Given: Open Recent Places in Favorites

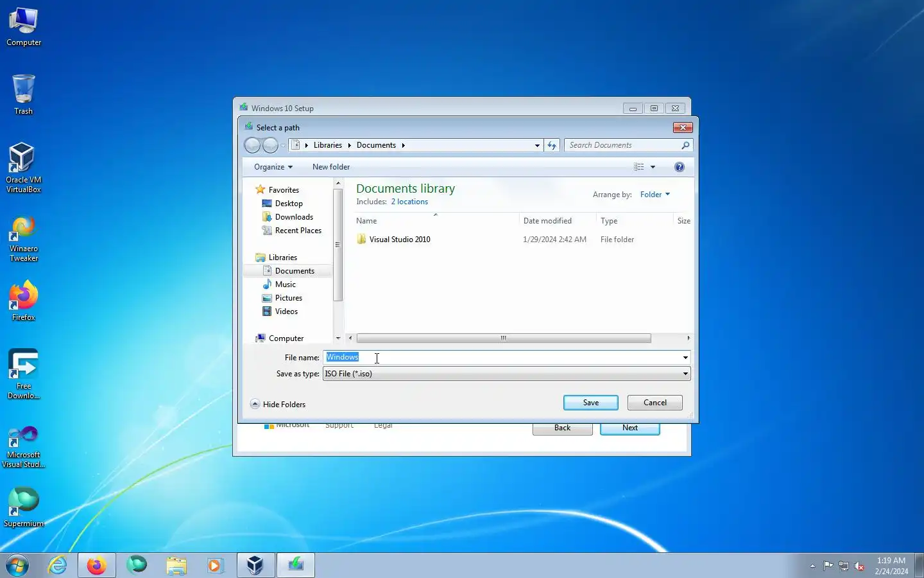Looking at the screenshot, I should point(298,231).
